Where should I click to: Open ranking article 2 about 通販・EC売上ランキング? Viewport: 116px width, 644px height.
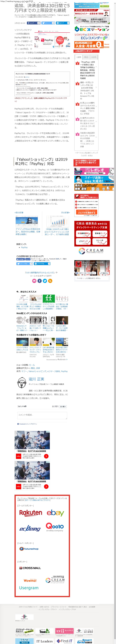(x=87, y=91)
